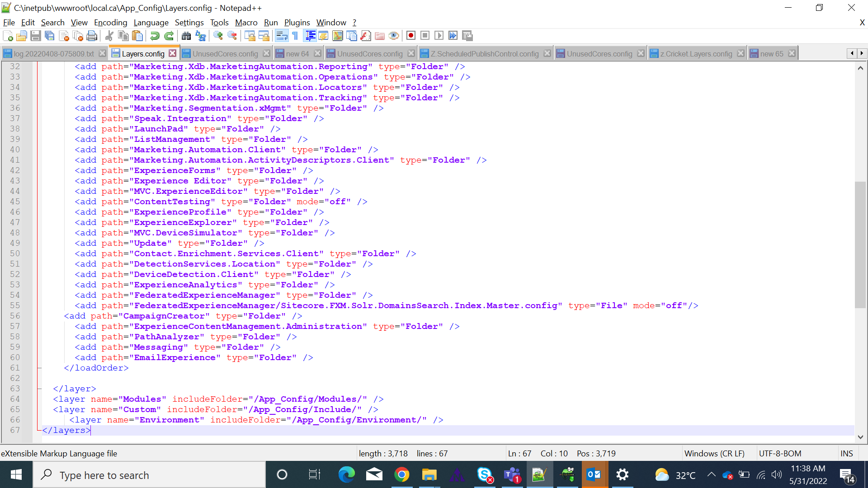This screenshot has width=868, height=488.
Task: Select the Layers.config tab
Action: (x=142, y=53)
